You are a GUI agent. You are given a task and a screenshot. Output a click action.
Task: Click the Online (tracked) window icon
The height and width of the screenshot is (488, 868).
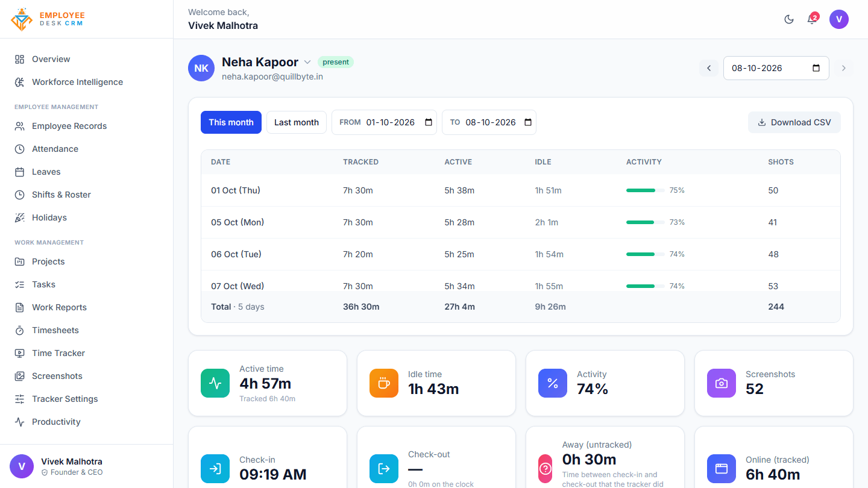pos(722,469)
